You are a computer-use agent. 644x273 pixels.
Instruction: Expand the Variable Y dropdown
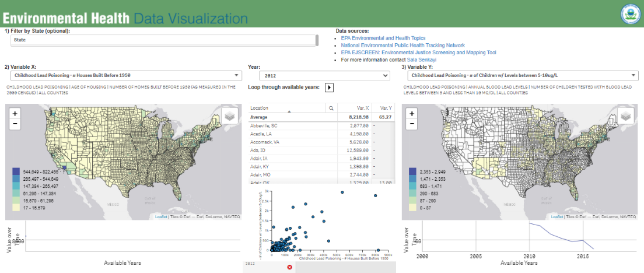(521, 75)
